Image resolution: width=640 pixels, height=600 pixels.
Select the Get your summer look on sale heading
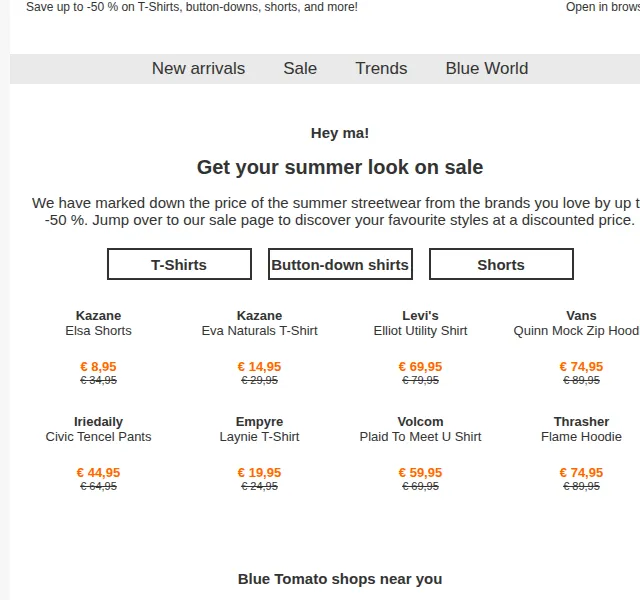(340, 167)
